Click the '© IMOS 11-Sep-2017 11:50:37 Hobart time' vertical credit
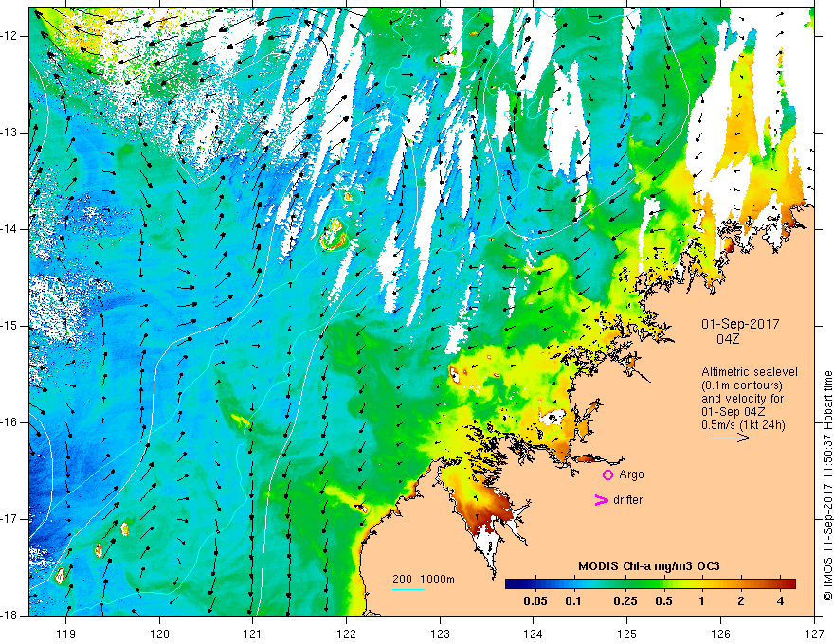This screenshot has width=834, height=644. pos(827,486)
